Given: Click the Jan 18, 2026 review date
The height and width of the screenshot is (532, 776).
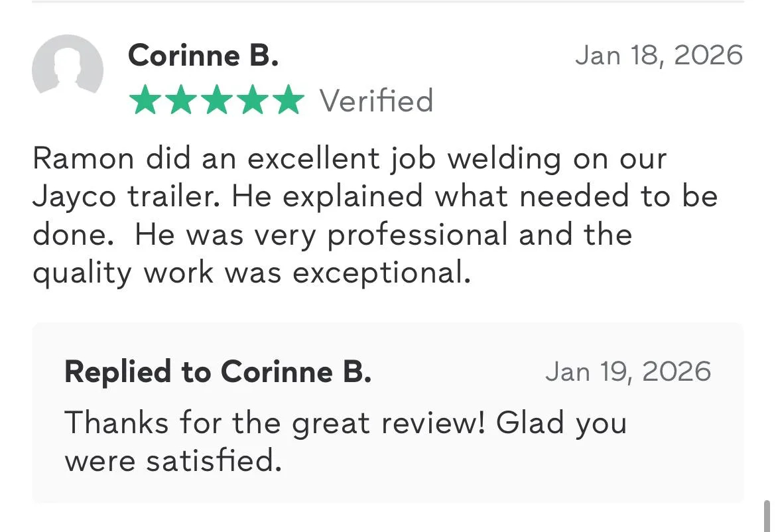Looking at the screenshot, I should point(659,55).
